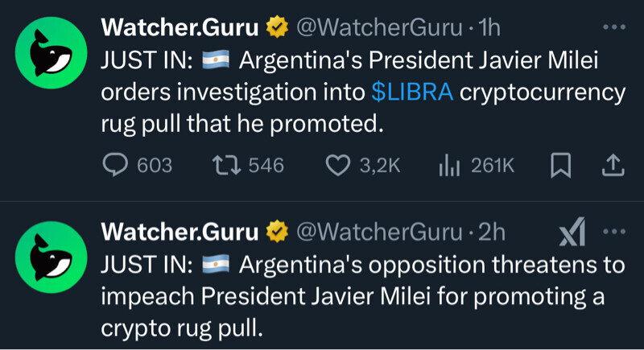644x350 pixels.
Task: Click @WatcherGuru handle on first tweet
Action: tap(380, 28)
